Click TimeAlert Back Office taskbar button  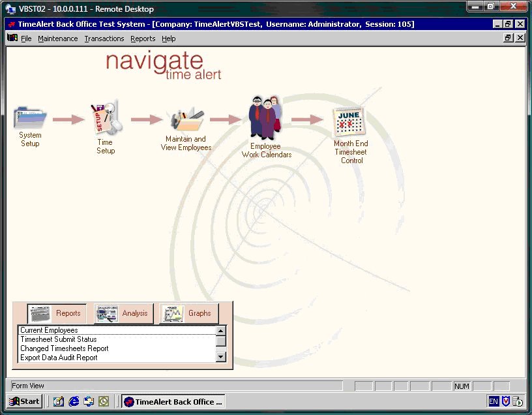pos(173,402)
